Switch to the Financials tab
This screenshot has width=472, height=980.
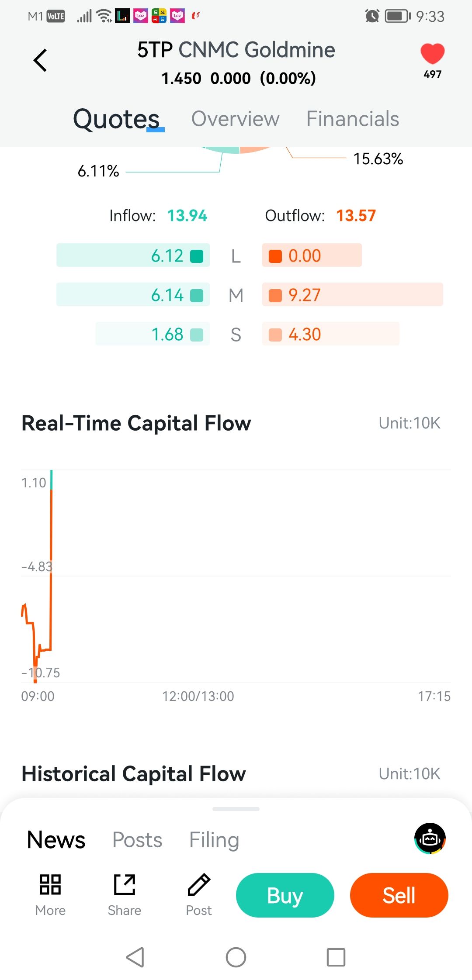point(352,119)
